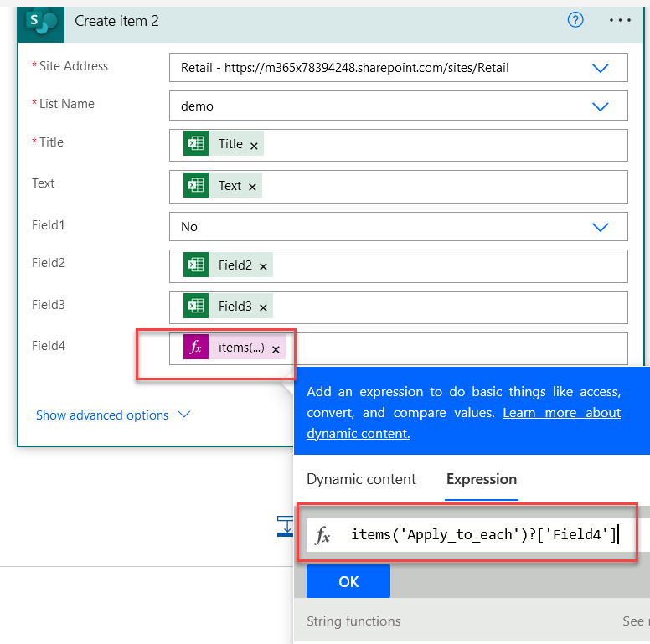Remove the Field2 dynamic content token

(263, 266)
